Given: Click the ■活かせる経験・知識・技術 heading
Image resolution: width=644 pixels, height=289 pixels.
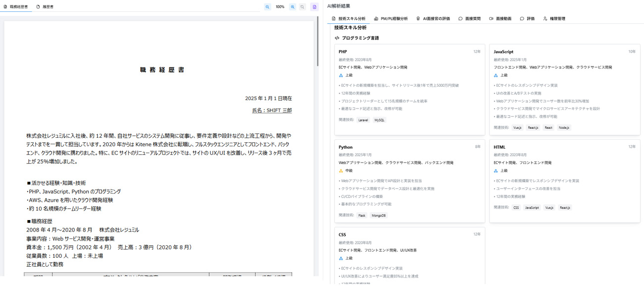Looking at the screenshot, I should 56,183.
